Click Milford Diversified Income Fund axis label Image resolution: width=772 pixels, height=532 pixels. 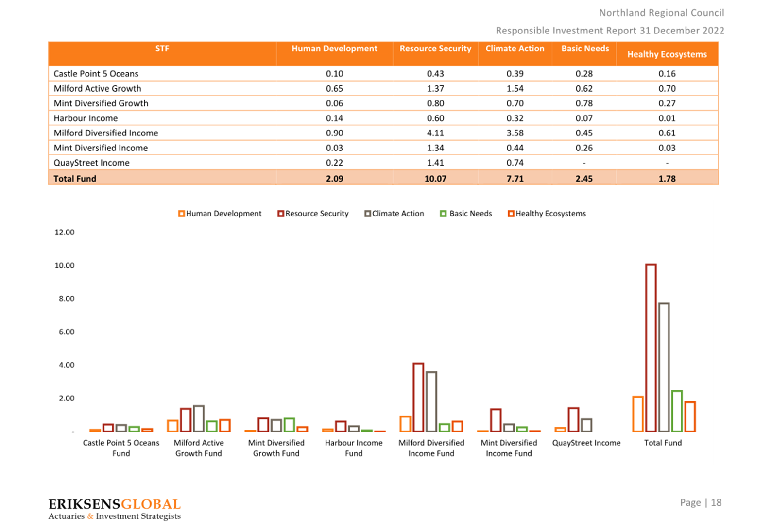tap(431, 448)
